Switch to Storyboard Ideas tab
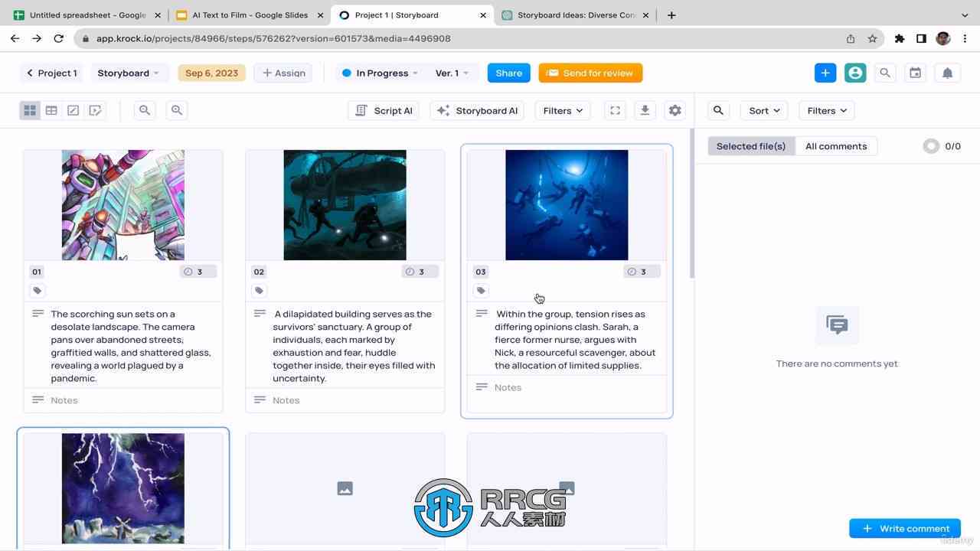The image size is (980, 551). click(574, 15)
